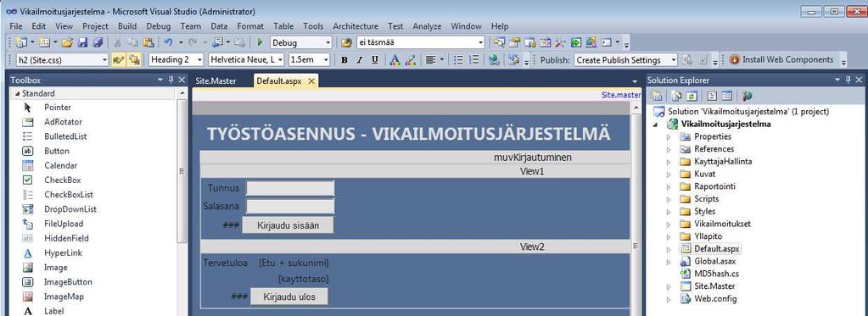The height and width of the screenshot is (316, 868).
Task: Open the Architecture menu
Action: tap(356, 26)
